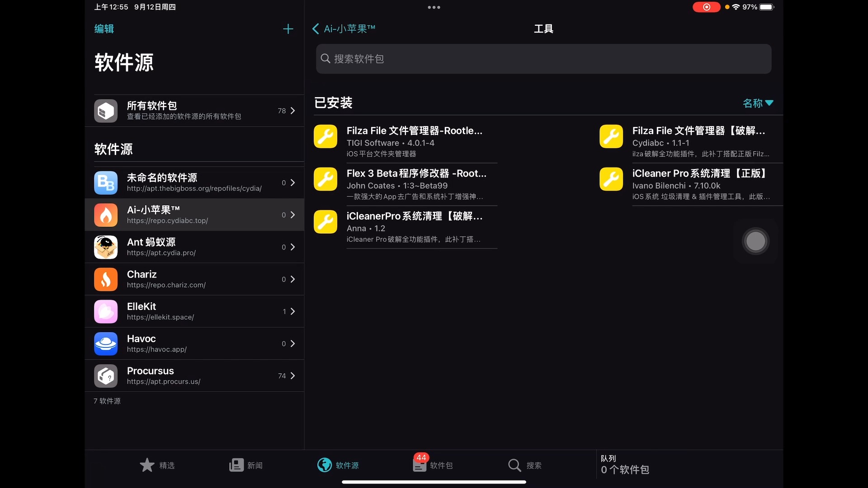Select the Ant 蚂蚁源 repo icon

pyautogui.click(x=106, y=247)
